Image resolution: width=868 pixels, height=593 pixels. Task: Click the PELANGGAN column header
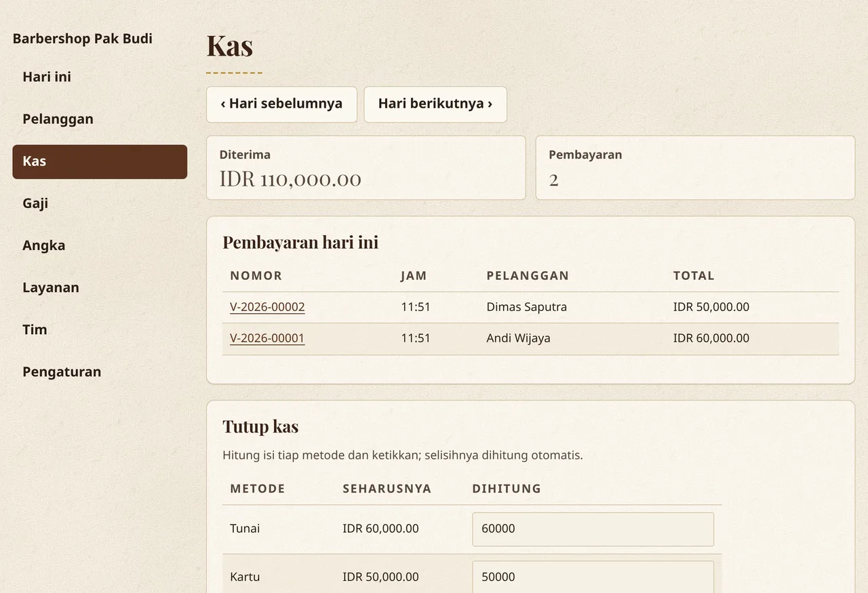(528, 276)
